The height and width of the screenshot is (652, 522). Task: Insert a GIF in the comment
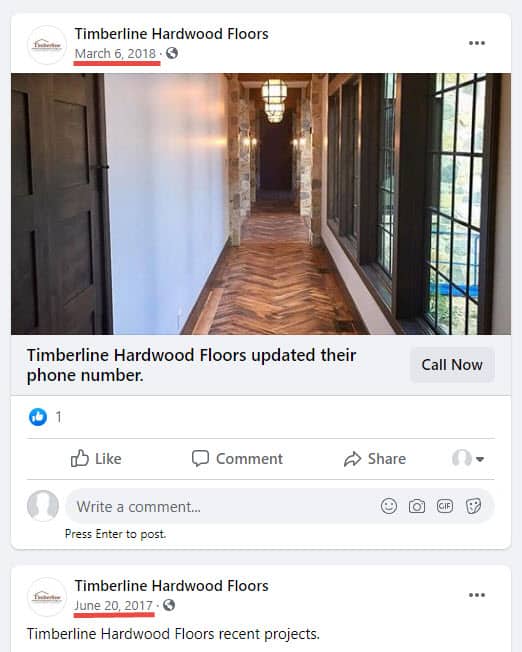[445, 506]
